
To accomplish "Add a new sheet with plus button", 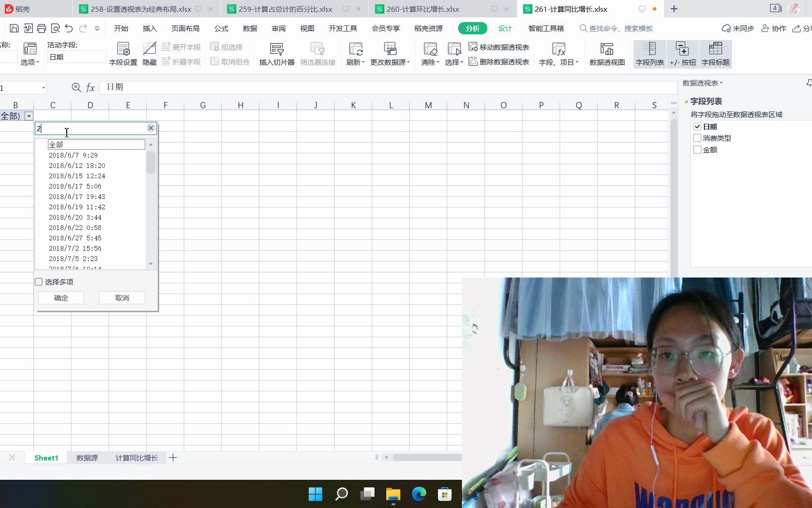I will pyautogui.click(x=173, y=458).
